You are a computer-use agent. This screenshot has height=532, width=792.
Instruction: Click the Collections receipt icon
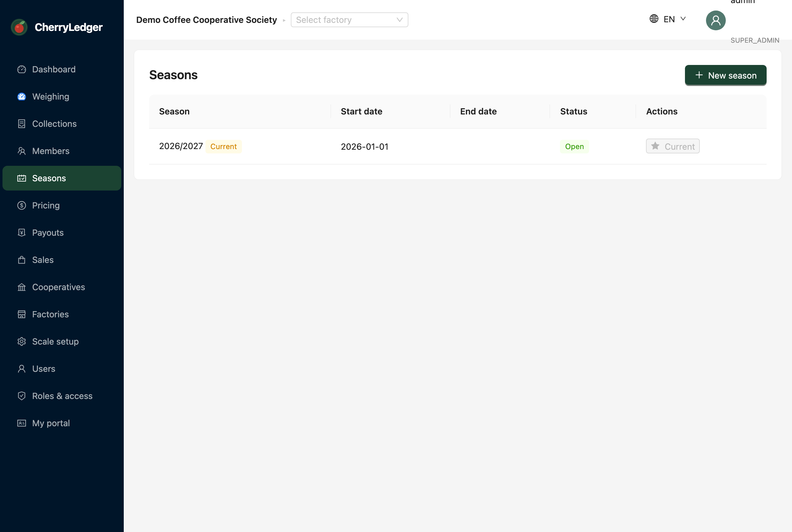22,124
